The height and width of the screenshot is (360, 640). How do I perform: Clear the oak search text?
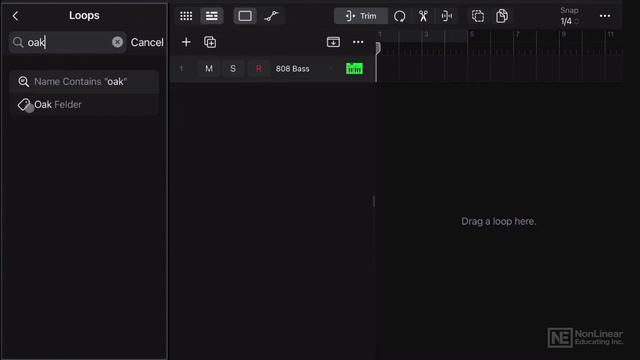pyautogui.click(x=117, y=42)
